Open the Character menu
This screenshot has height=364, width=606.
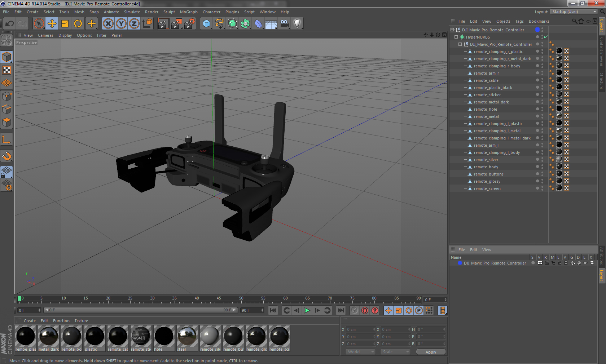211,12
